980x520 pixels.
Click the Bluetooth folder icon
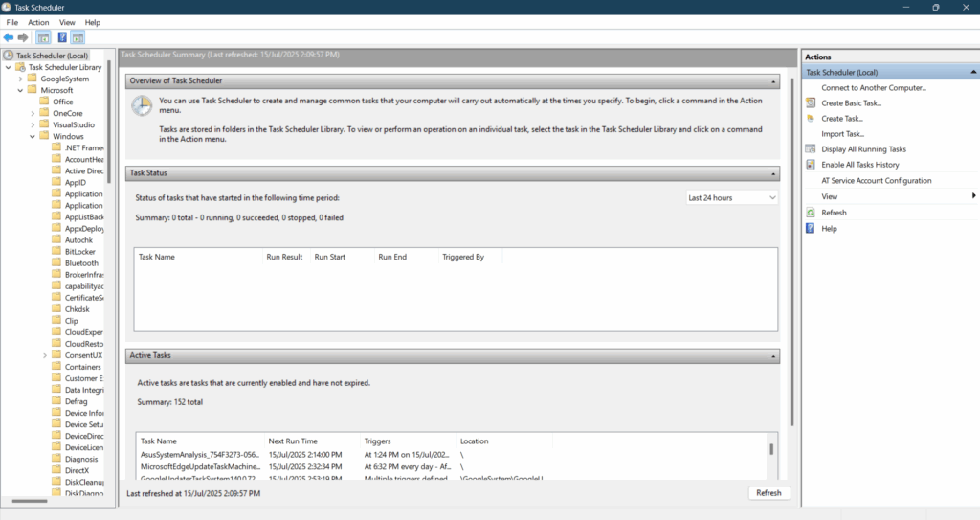coord(56,262)
